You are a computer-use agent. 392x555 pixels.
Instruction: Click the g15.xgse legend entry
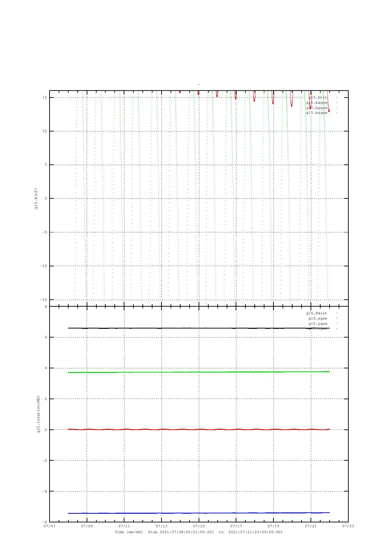[x=318, y=318]
